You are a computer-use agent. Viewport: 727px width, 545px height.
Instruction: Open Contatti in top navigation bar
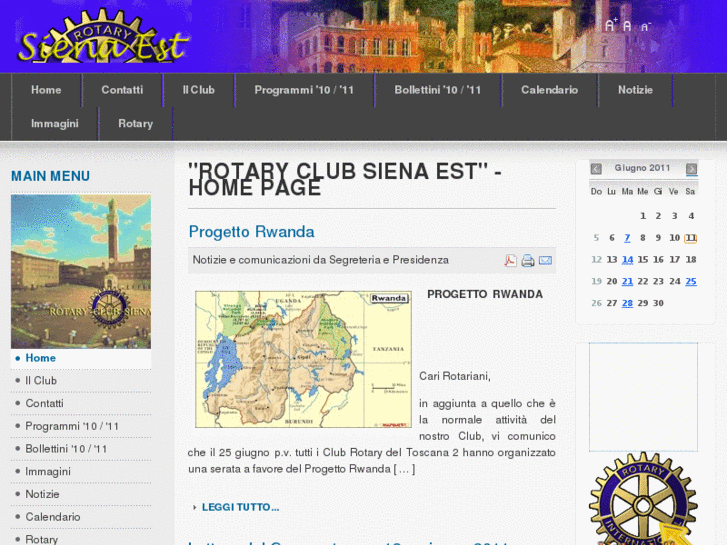[x=122, y=90]
